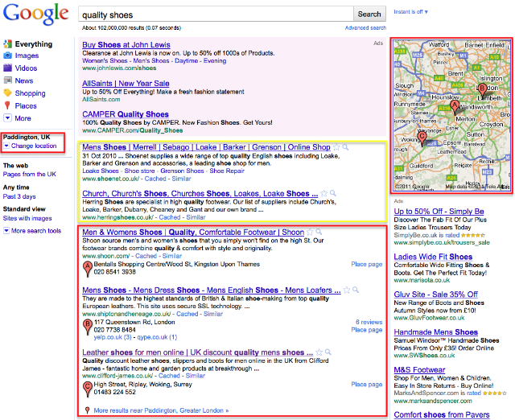The image size is (515, 420).
Task: Open AllSaints New Year Sale ad
Action: 126,84
